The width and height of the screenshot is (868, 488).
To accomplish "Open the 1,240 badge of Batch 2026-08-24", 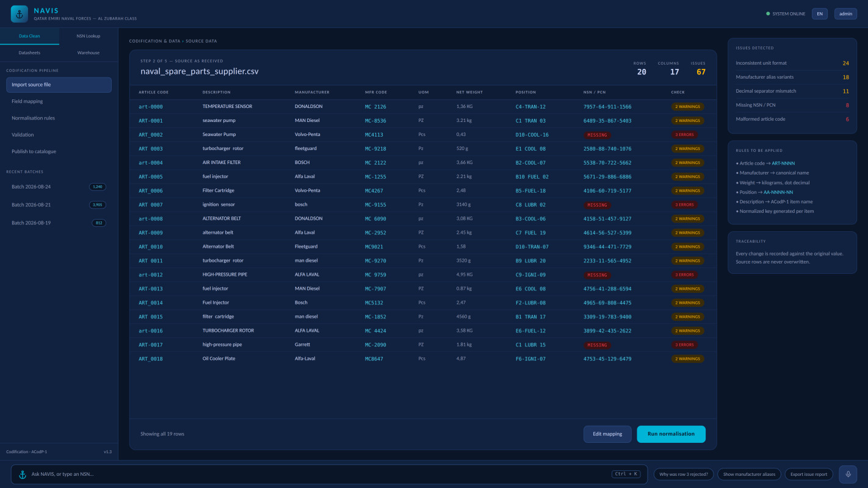I will [98, 187].
